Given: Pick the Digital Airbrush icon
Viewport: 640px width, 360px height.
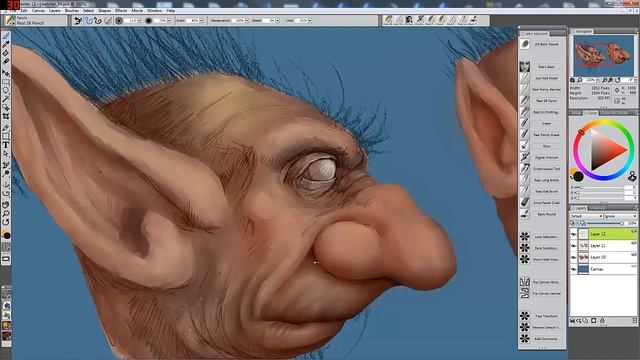Looking at the screenshot, I should 525,157.
